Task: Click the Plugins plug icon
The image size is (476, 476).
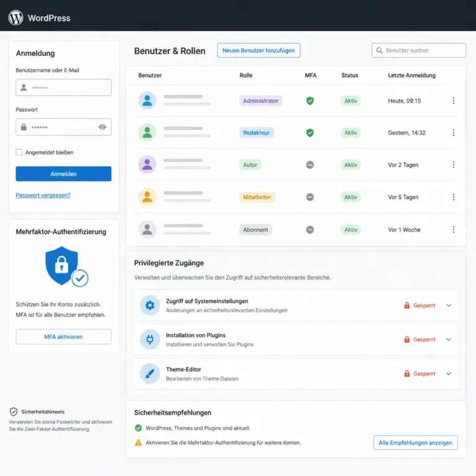Action: (x=150, y=339)
